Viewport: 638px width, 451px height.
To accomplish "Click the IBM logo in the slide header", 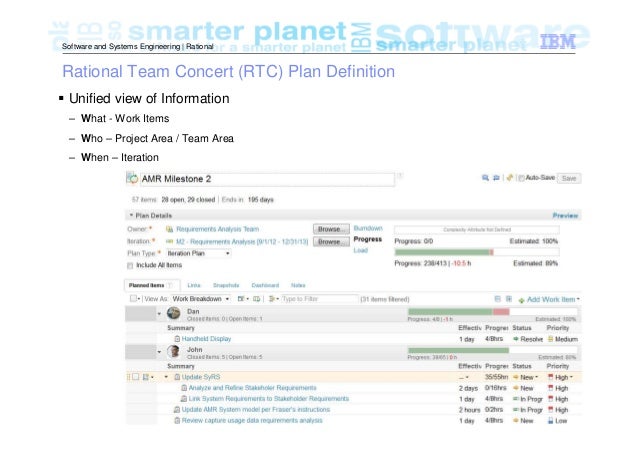I will pos(557,42).
